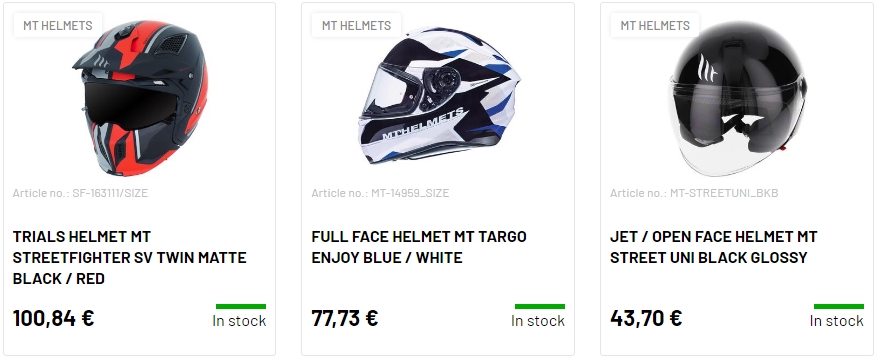This screenshot has height=361, width=877.
Task: Click MT HELMETS brand badge on Streetfighter card
Action: (58, 25)
